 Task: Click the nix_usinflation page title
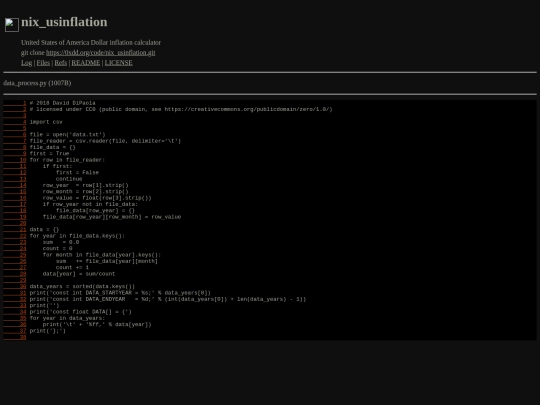coord(64,22)
